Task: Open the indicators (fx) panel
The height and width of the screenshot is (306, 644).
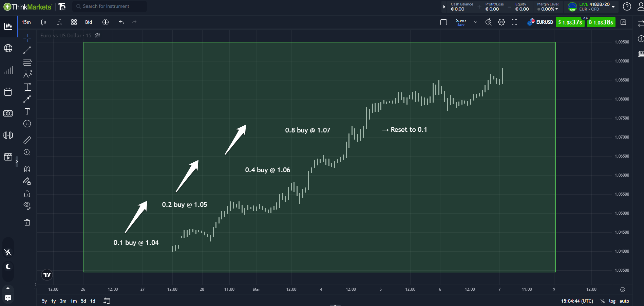Action: point(59,22)
